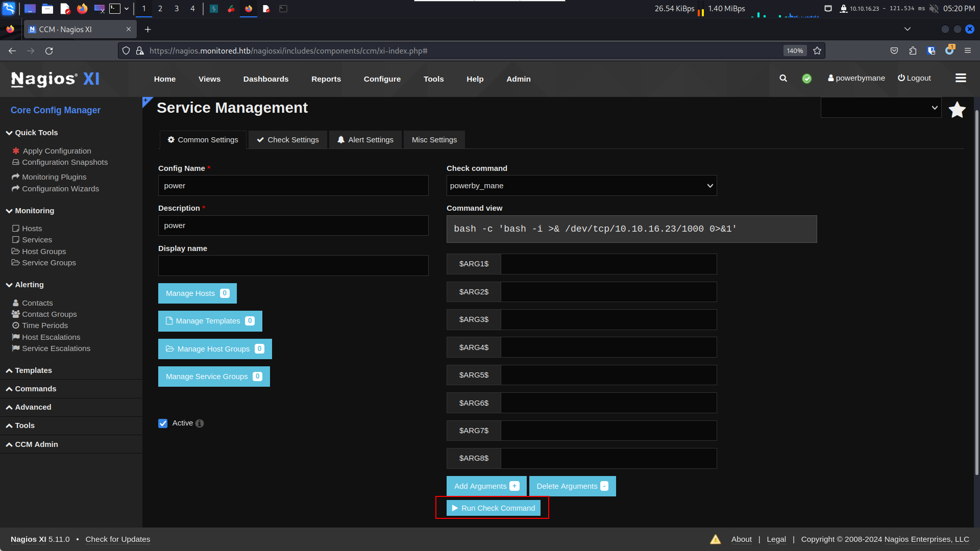The width and height of the screenshot is (980, 551).
Task: Select the Common Settings tab
Action: [203, 140]
